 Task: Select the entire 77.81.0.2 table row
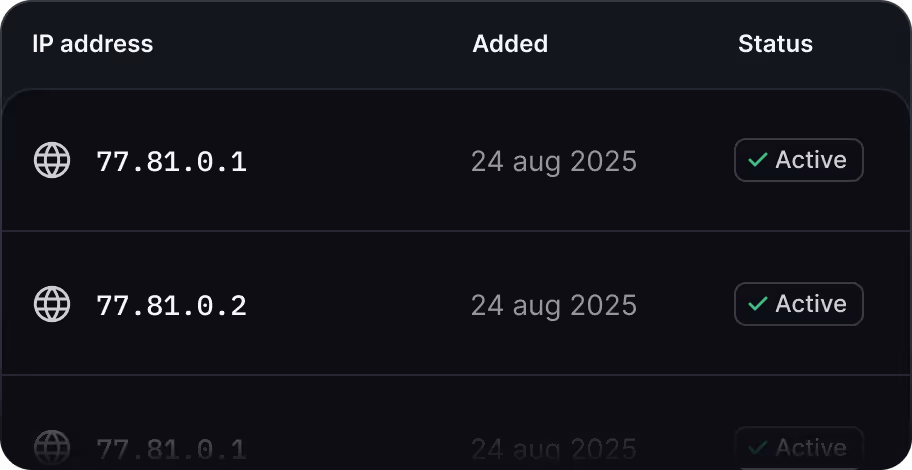456,304
